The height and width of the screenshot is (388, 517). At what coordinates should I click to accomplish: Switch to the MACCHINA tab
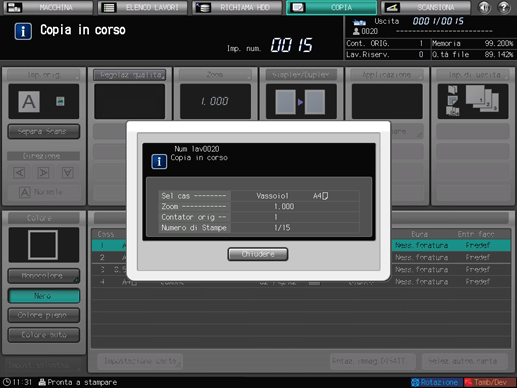click(x=48, y=7)
